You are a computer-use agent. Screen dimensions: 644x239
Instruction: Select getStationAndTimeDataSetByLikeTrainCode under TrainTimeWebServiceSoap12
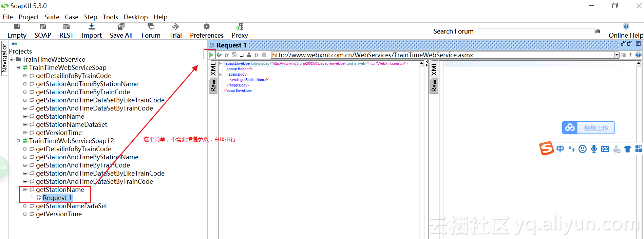(x=100, y=173)
